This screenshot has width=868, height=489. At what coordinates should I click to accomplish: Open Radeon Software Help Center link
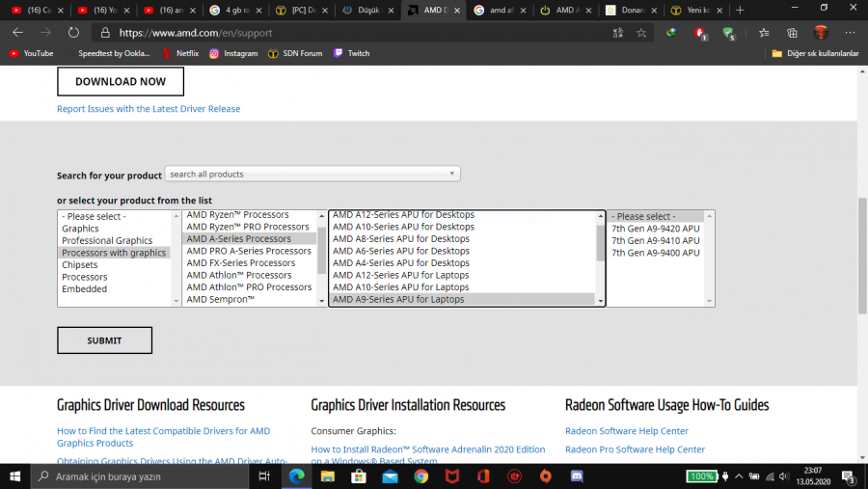click(x=627, y=431)
